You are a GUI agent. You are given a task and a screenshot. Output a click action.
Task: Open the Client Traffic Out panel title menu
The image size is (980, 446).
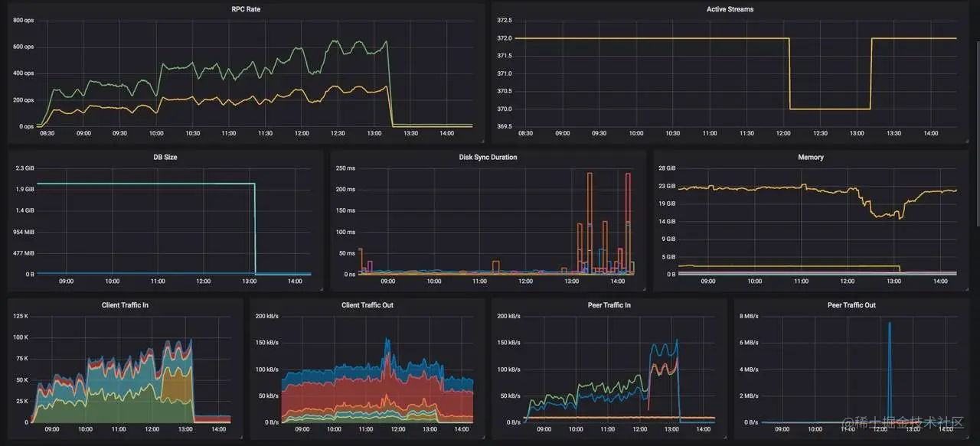click(367, 305)
